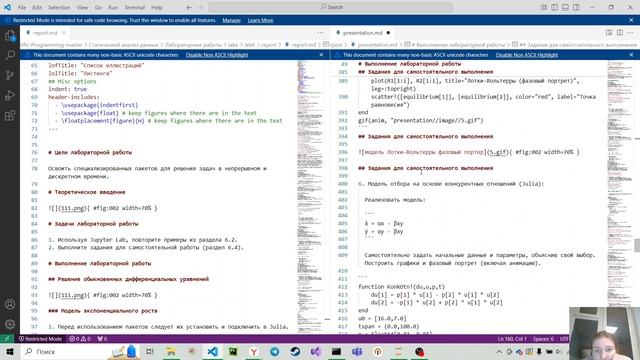The height and width of the screenshot is (360, 640).
Task: Show hidden system tray icons
Action: (499, 351)
